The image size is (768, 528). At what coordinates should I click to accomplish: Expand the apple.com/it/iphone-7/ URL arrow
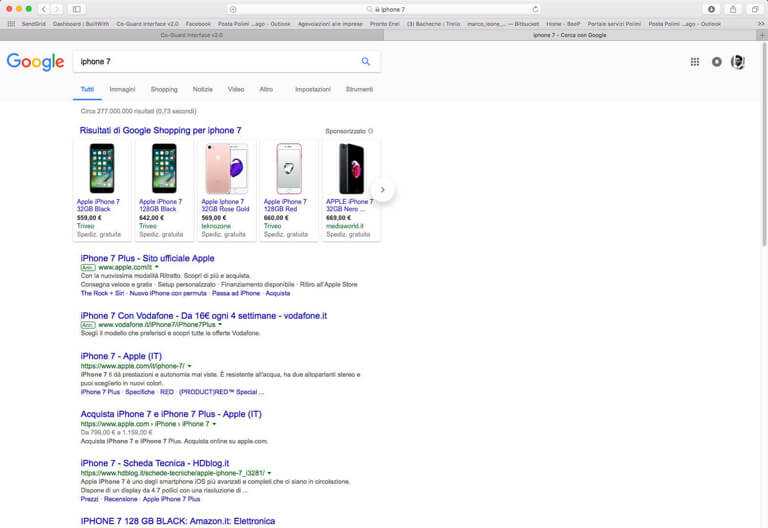coord(190,366)
